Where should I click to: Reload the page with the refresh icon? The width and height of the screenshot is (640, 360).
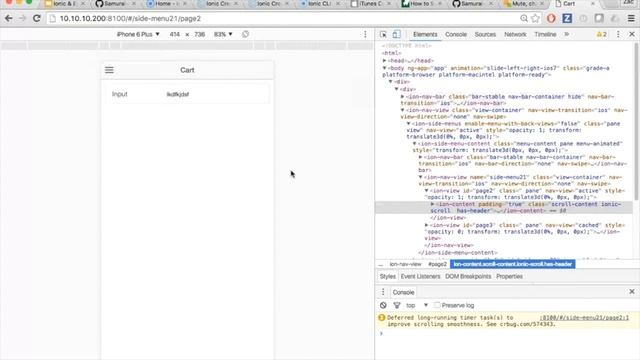[37, 18]
